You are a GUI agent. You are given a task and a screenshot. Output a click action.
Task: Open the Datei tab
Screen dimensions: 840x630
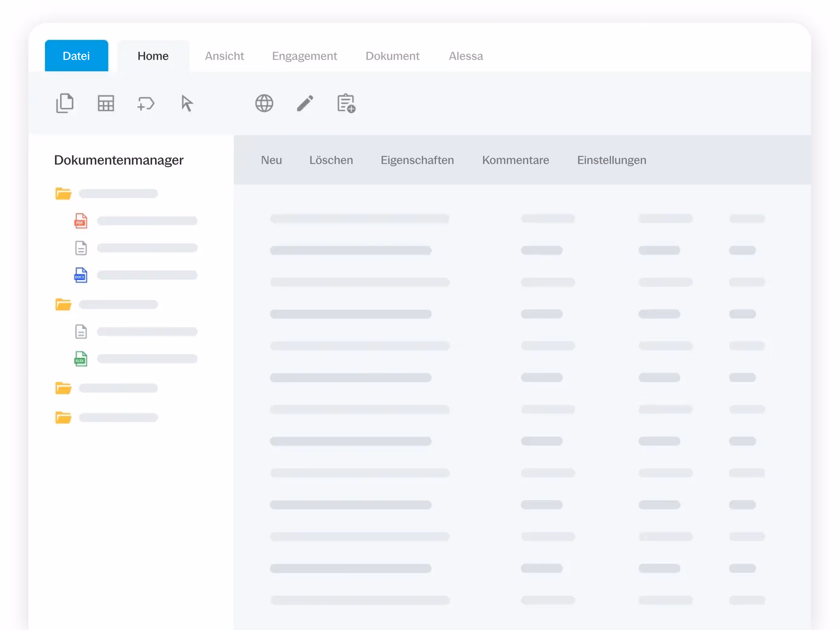click(76, 56)
